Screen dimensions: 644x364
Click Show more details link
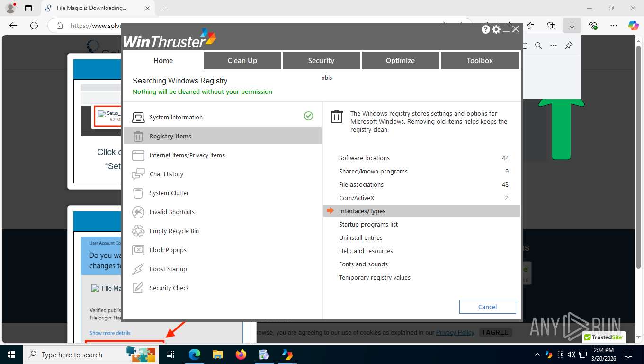tap(110, 333)
